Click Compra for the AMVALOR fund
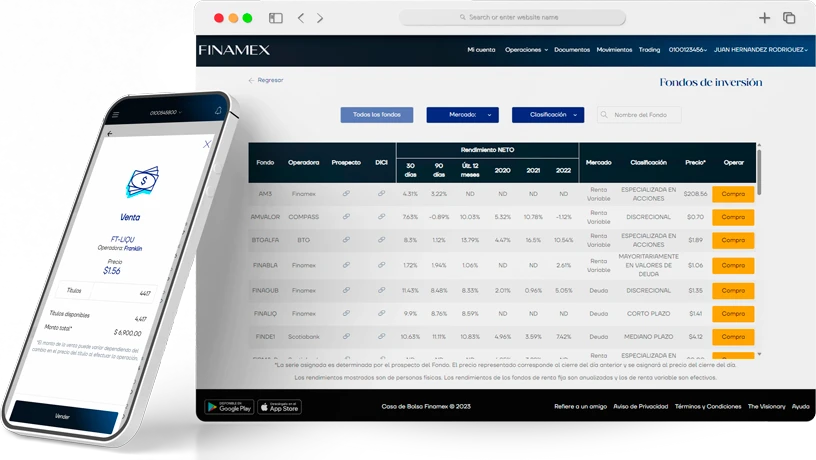This screenshot has height=460, width=816. coord(733,217)
